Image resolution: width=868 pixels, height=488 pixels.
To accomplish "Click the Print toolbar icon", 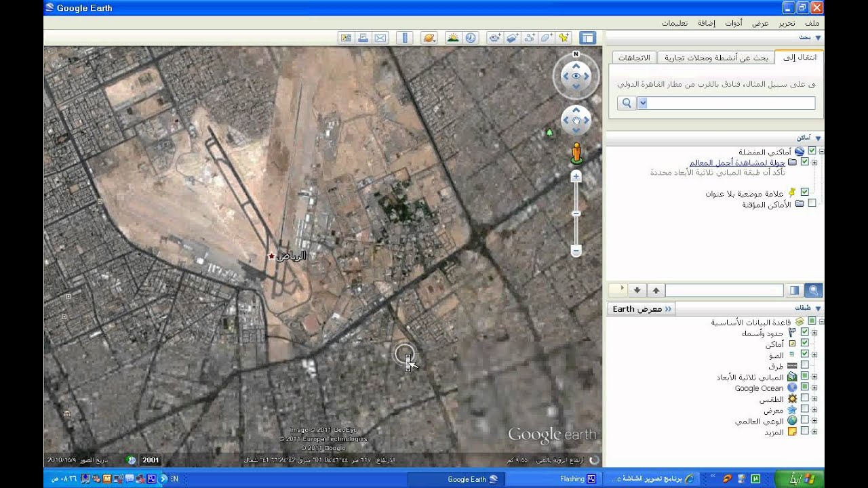I will (363, 38).
